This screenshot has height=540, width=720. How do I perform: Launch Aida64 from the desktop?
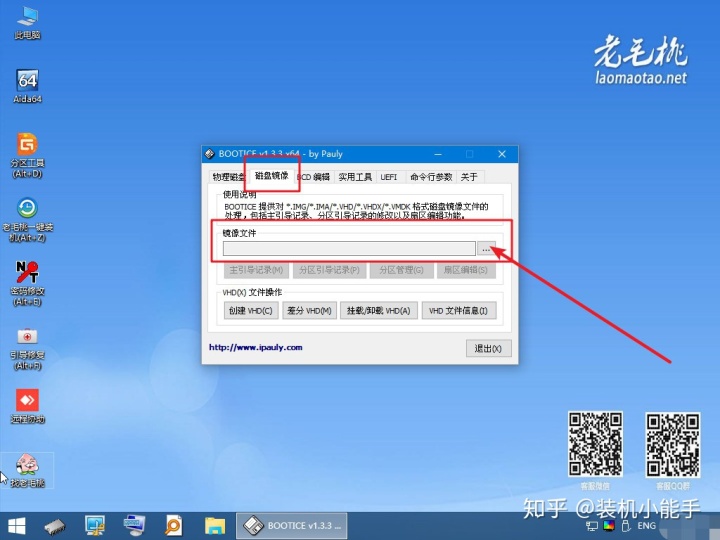pos(28,86)
